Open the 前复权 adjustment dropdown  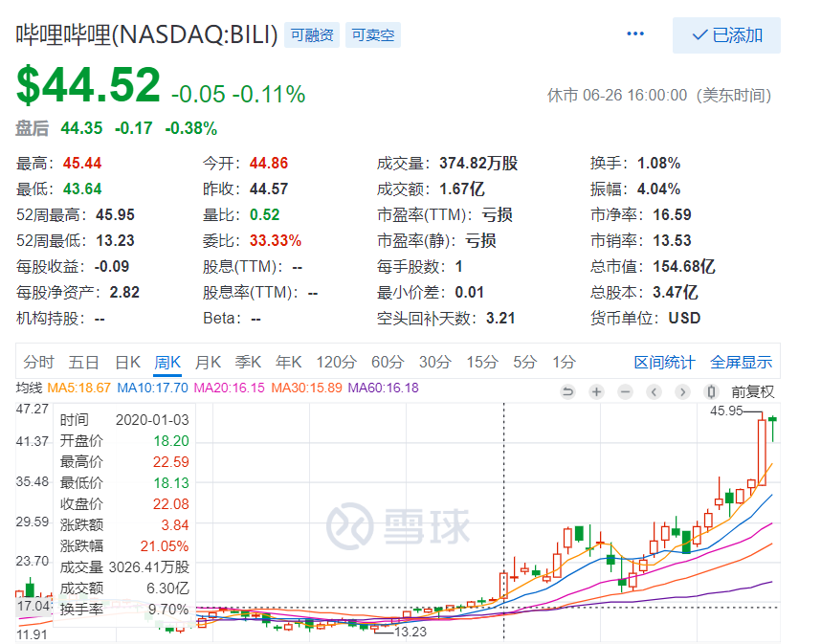[752, 391]
